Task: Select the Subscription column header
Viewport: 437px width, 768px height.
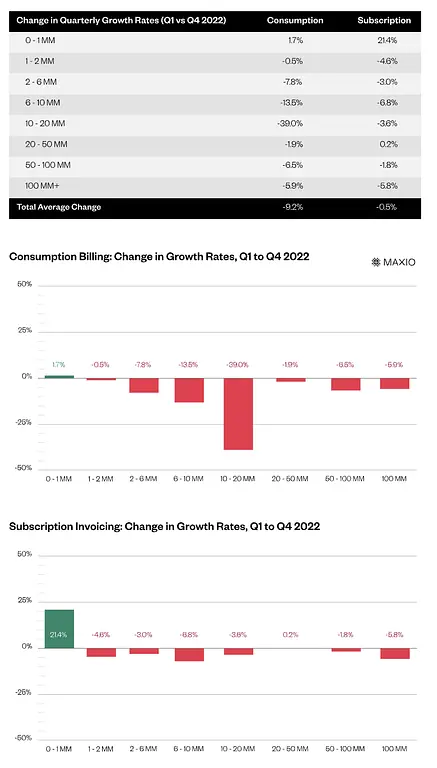Action: (x=384, y=21)
